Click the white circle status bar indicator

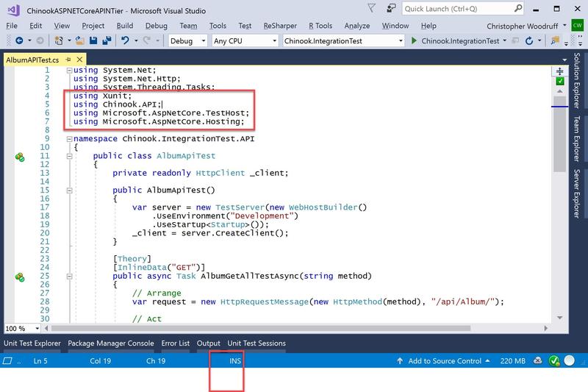point(569,360)
